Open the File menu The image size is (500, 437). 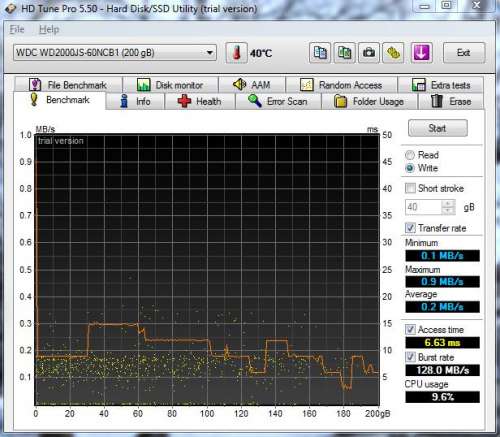(x=17, y=30)
